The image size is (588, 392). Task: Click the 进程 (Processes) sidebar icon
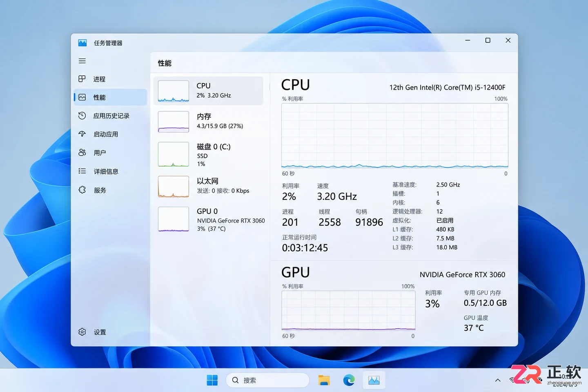[82, 79]
